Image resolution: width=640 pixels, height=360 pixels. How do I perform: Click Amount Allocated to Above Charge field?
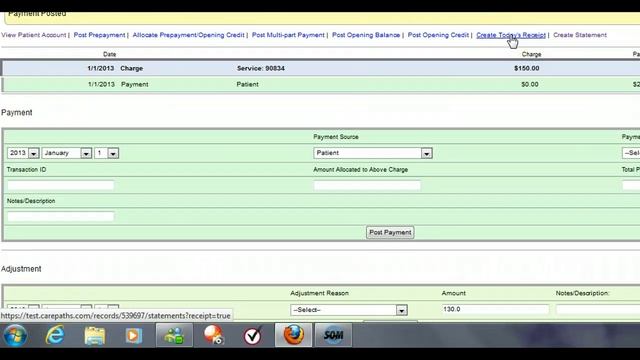click(x=367, y=185)
